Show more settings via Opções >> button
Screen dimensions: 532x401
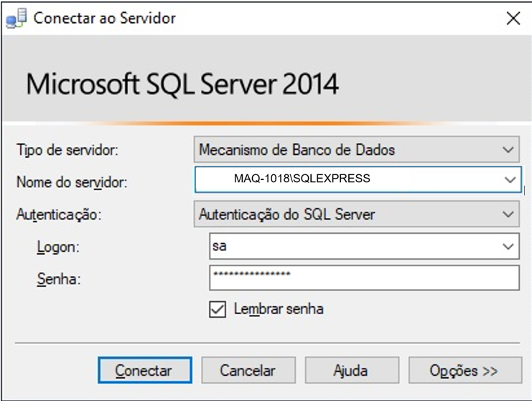(465, 371)
